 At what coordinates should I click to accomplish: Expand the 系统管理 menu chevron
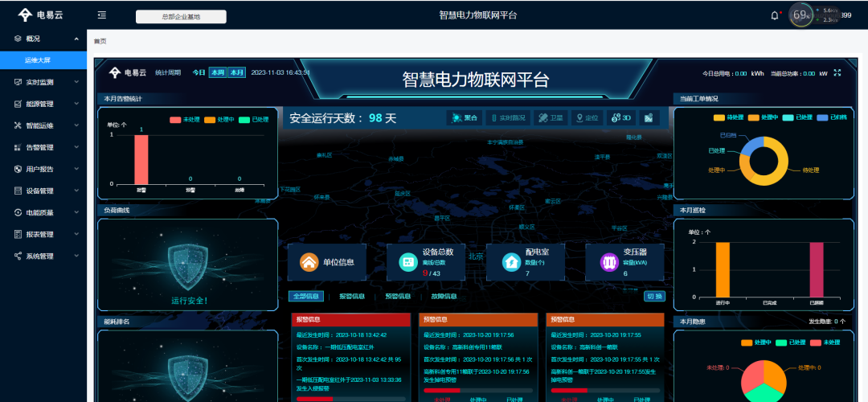(x=76, y=256)
